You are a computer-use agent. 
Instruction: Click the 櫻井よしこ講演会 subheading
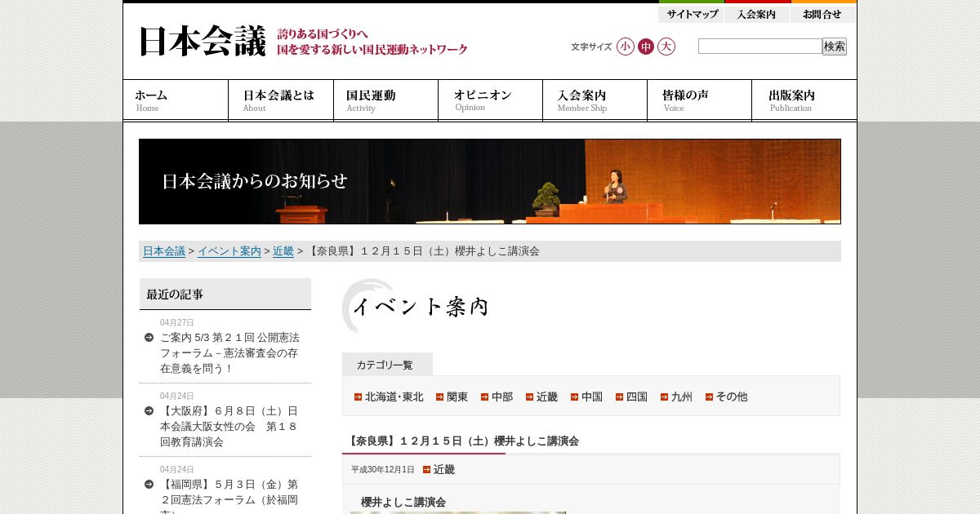click(x=403, y=502)
